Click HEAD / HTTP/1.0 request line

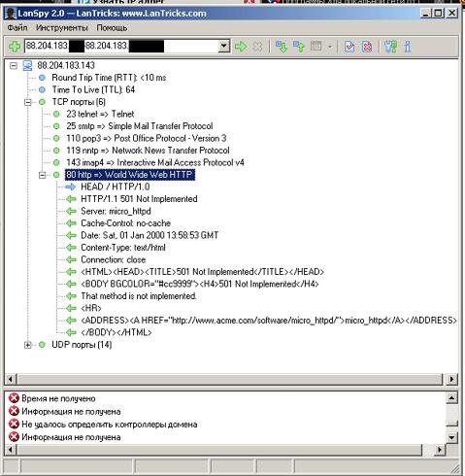[x=116, y=187]
